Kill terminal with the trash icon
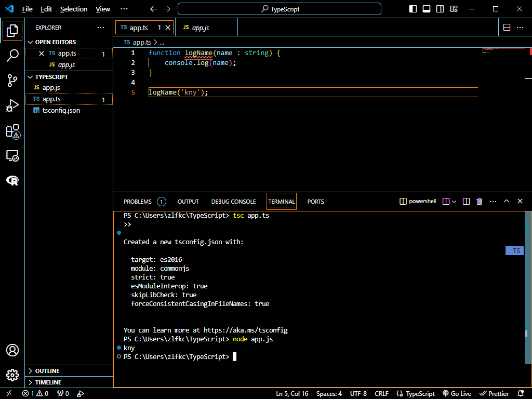 [479, 201]
